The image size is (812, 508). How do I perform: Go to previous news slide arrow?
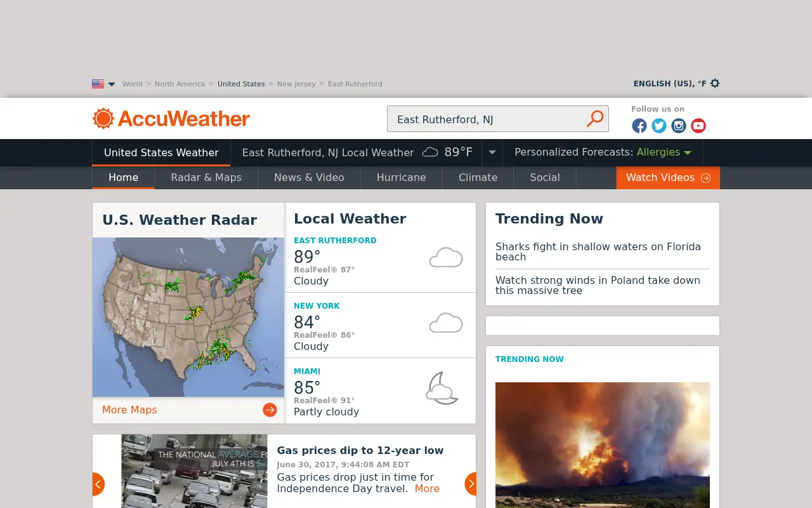click(98, 484)
